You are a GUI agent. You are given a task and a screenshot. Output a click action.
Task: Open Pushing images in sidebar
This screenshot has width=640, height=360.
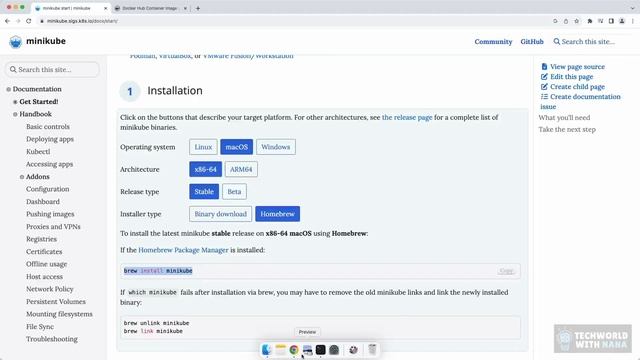pyautogui.click(x=50, y=214)
